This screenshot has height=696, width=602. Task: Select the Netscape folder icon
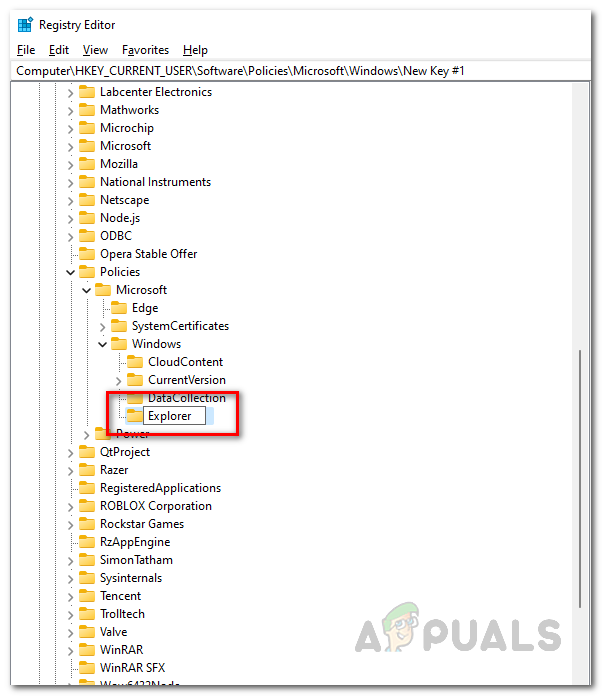pyautogui.click(x=87, y=200)
